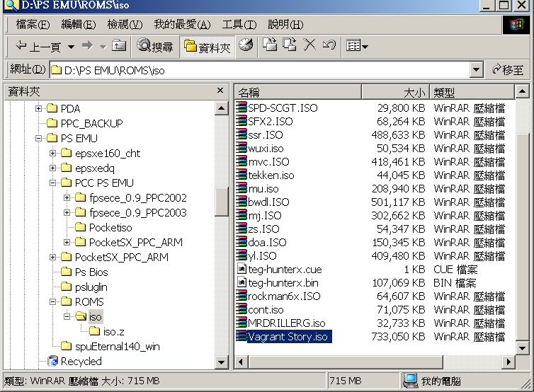
Task: Select the Ps Bios folder in tree
Action: tap(91, 272)
